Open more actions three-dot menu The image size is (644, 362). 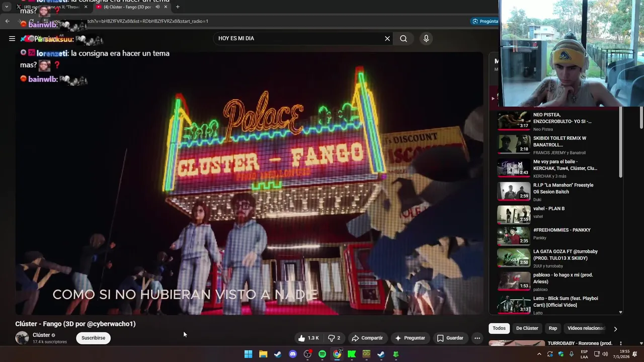click(x=477, y=338)
